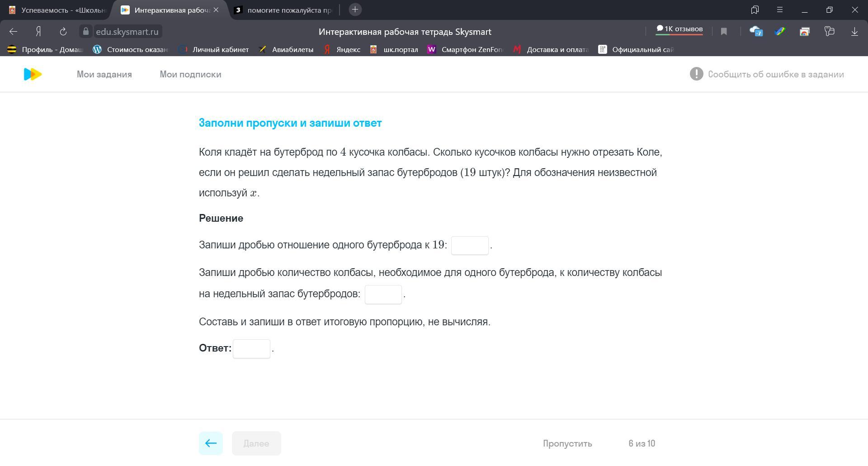This screenshot has height=466, width=868.
Task: Click the bookmark page icon
Action: click(724, 32)
